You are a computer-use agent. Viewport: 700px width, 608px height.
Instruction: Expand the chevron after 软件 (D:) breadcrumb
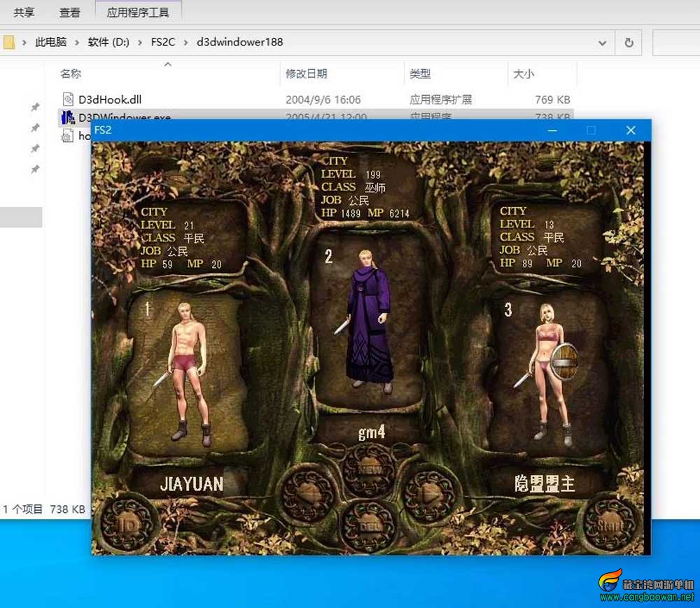[x=140, y=43]
